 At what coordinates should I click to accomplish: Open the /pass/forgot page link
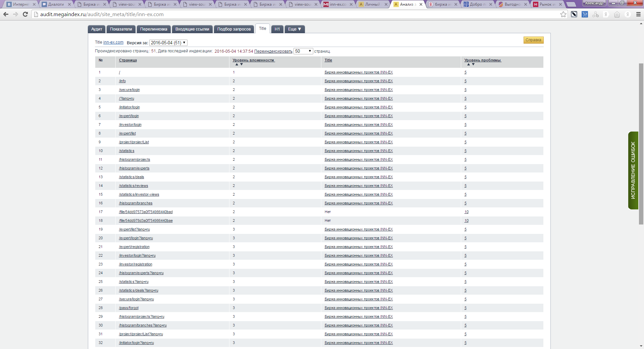129,308
